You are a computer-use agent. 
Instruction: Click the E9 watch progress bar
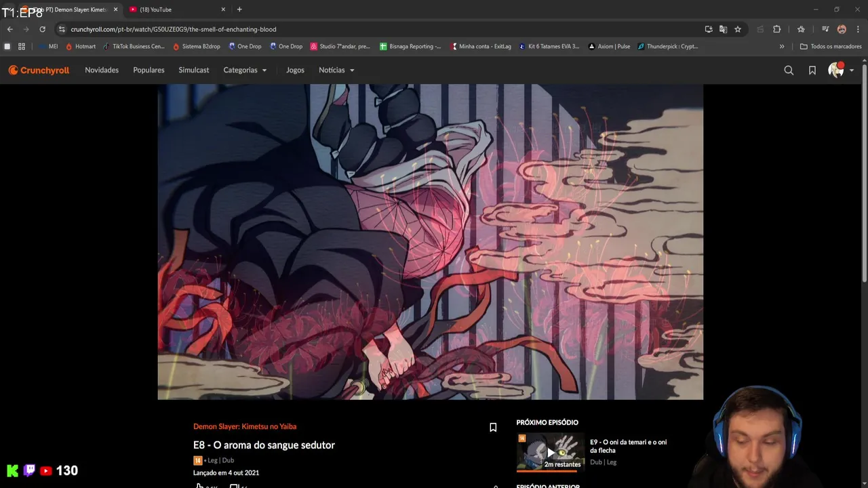pyautogui.click(x=551, y=470)
